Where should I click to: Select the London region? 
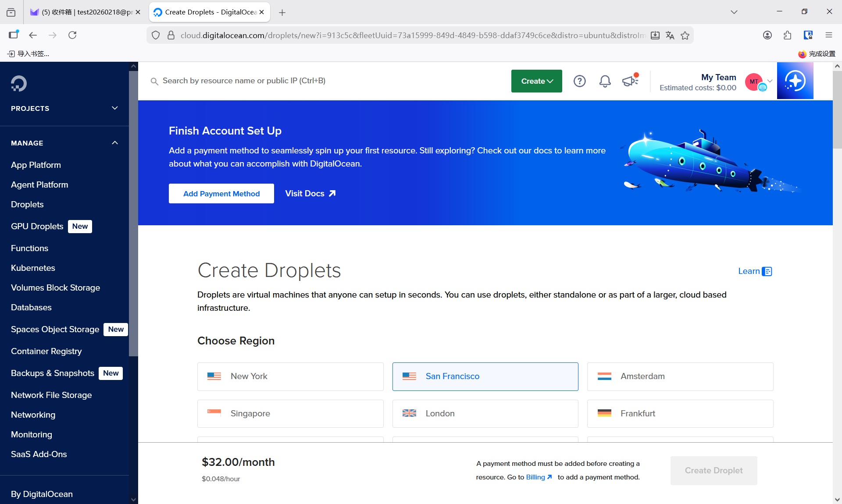click(x=485, y=414)
